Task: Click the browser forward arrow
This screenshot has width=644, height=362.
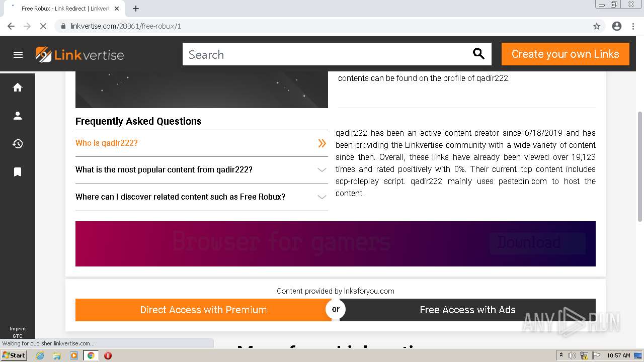Action: (x=27, y=26)
